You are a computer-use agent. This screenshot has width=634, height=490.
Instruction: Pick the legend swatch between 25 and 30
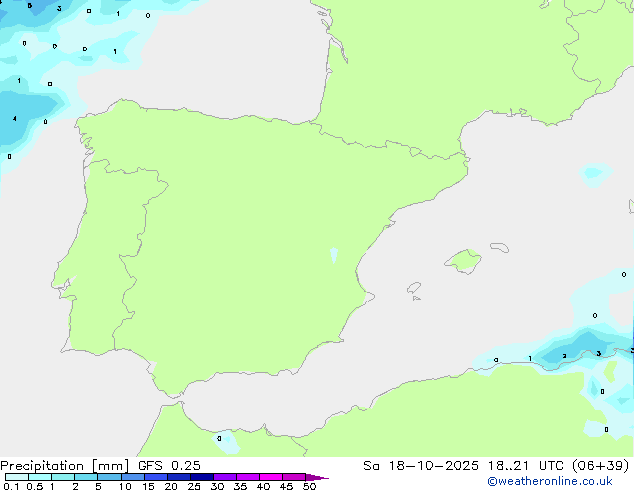coord(201,477)
